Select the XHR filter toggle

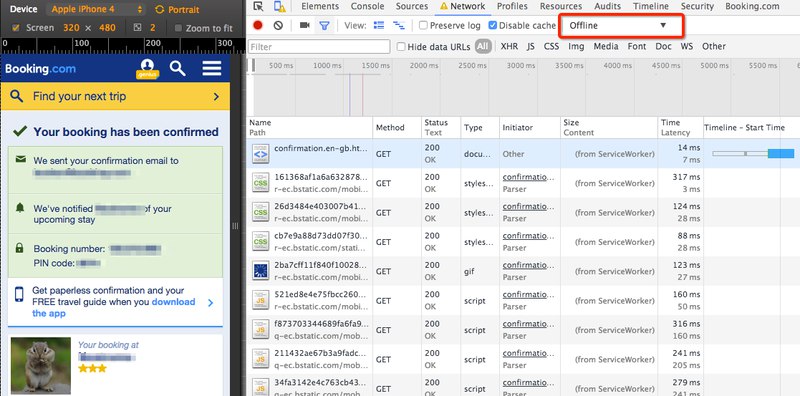(x=509, y=46)
